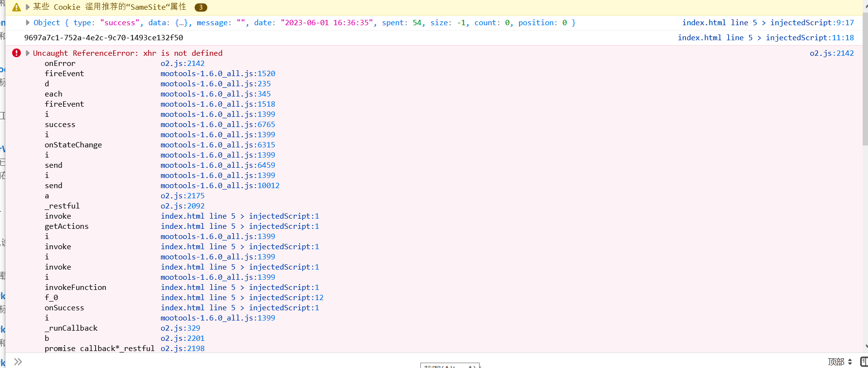The image size is (868, 368).
Task: Open o2.js:2198 source link
Action: 183,349
